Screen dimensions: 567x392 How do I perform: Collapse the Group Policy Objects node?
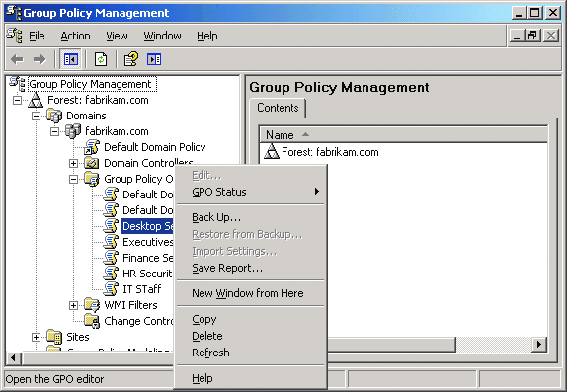[73, 179]
